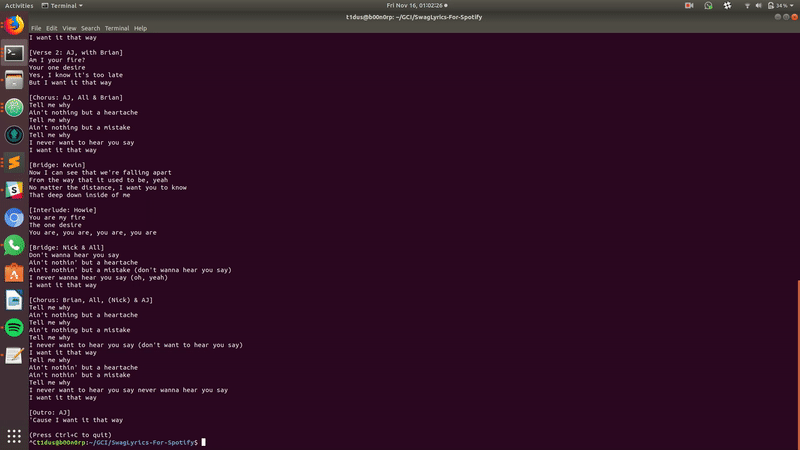Show Applications grid at dock bottom
Image resolution: width=800 pixels, height=450 pixels.
pos(14,436)
